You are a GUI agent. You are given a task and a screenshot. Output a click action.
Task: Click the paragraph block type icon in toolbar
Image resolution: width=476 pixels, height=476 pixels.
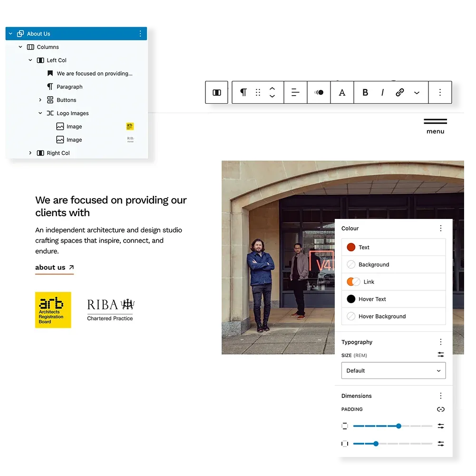[243, 92]
